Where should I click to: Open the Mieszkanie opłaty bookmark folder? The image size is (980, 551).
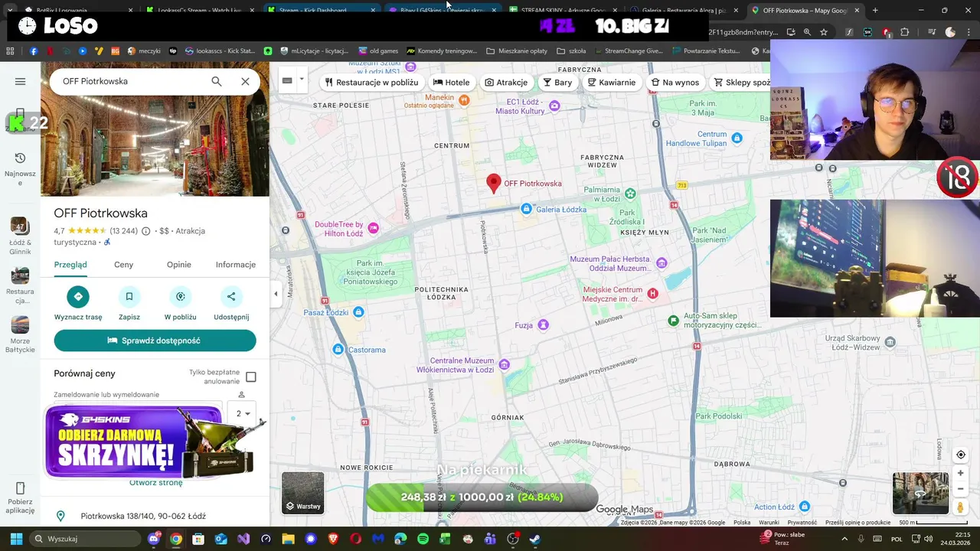(517, 51)
